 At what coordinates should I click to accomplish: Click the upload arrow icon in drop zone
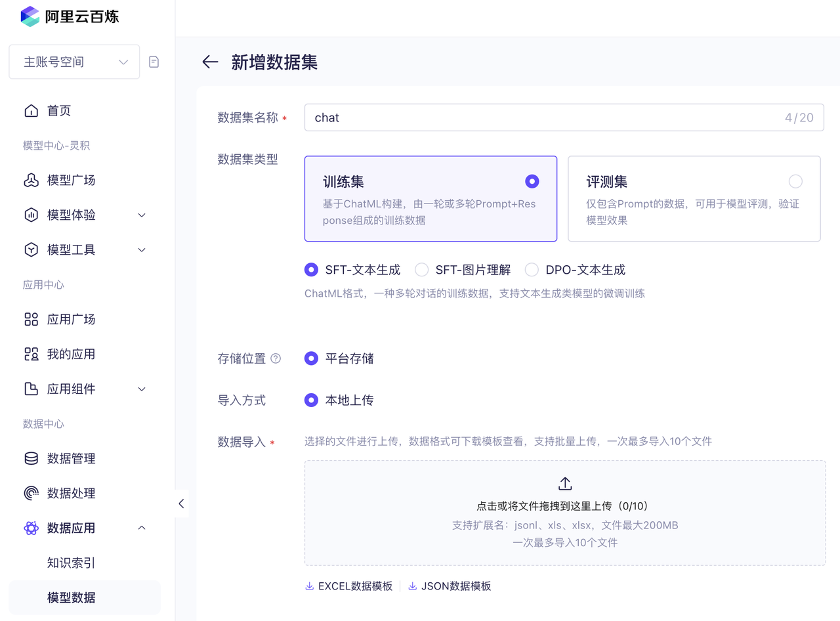coord(565,484)
